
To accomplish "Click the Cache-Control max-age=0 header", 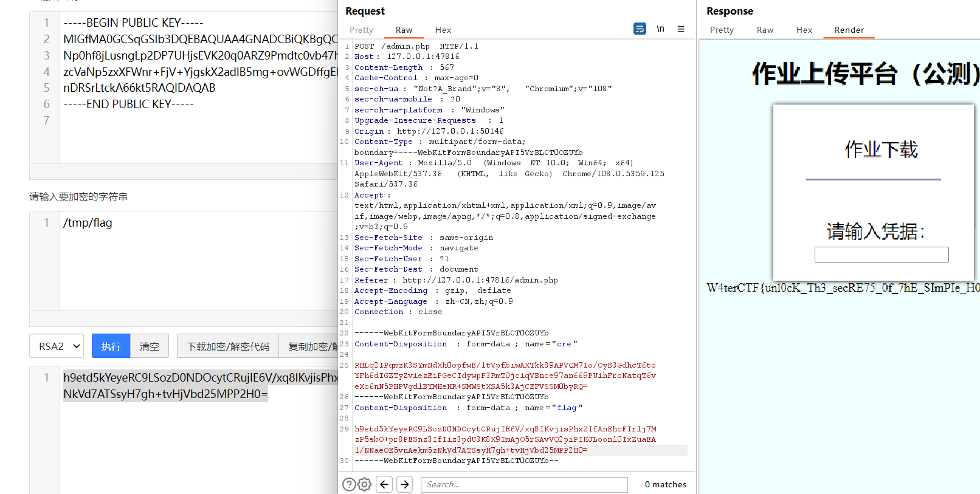I will point(416,78).
